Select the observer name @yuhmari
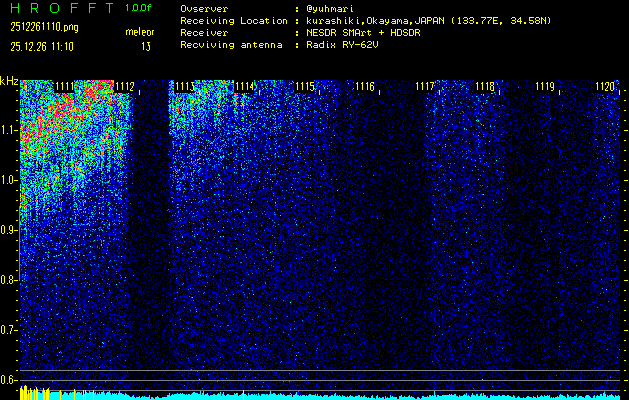629x400 pixels. pyautogui.click(x=330, y=9)
